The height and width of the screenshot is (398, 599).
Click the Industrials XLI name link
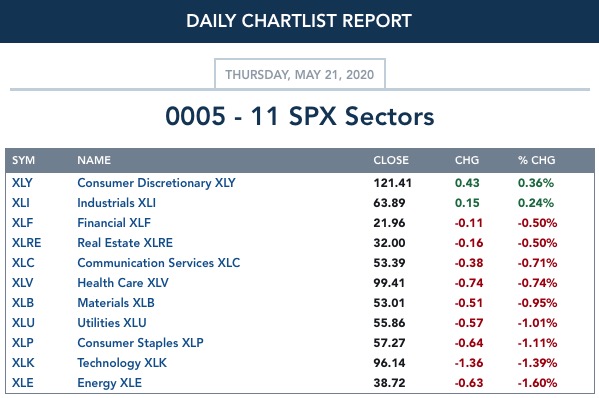point(117,203)
